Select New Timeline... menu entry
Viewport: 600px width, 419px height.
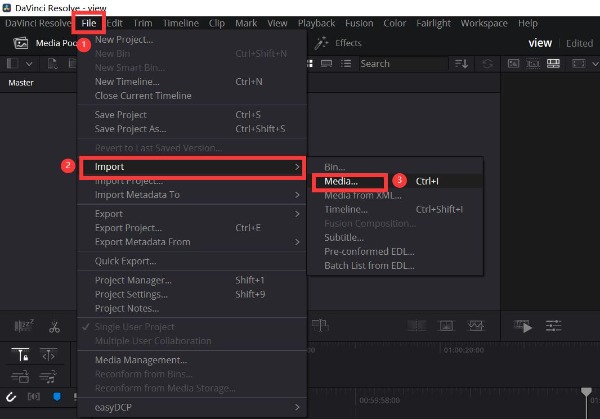click(192, 82)
